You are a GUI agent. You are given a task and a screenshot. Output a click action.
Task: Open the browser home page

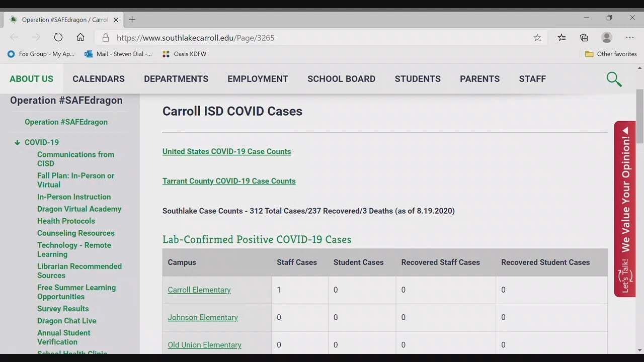(80, 37)
